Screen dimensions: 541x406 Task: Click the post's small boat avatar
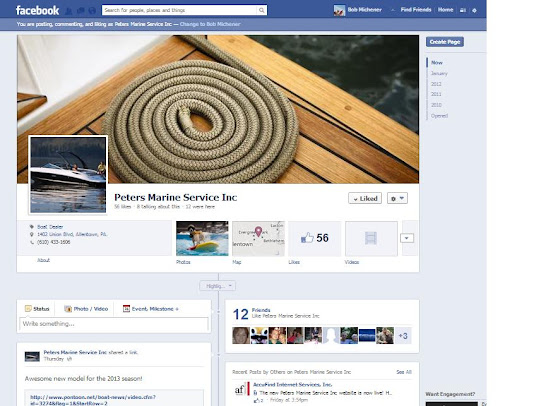coord(32,356)
